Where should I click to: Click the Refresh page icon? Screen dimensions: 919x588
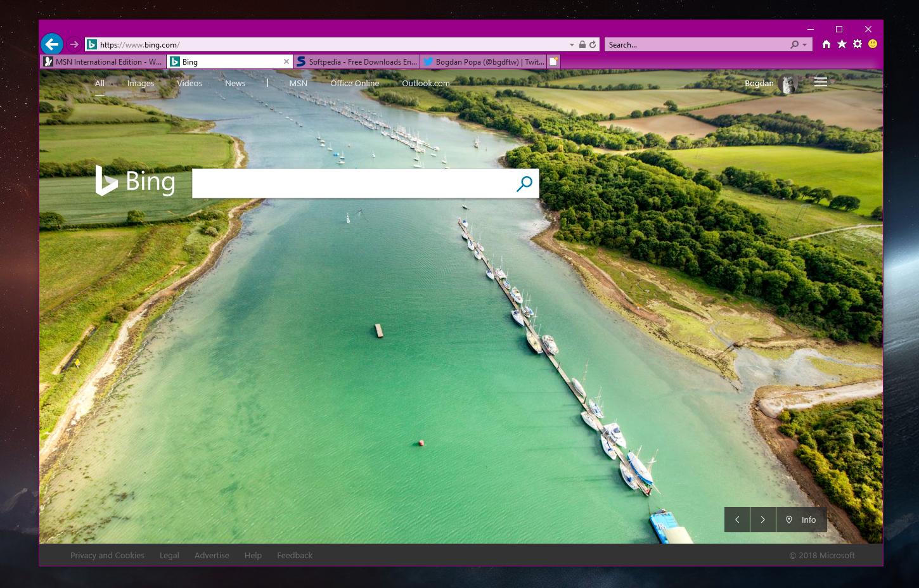(593, 44)
